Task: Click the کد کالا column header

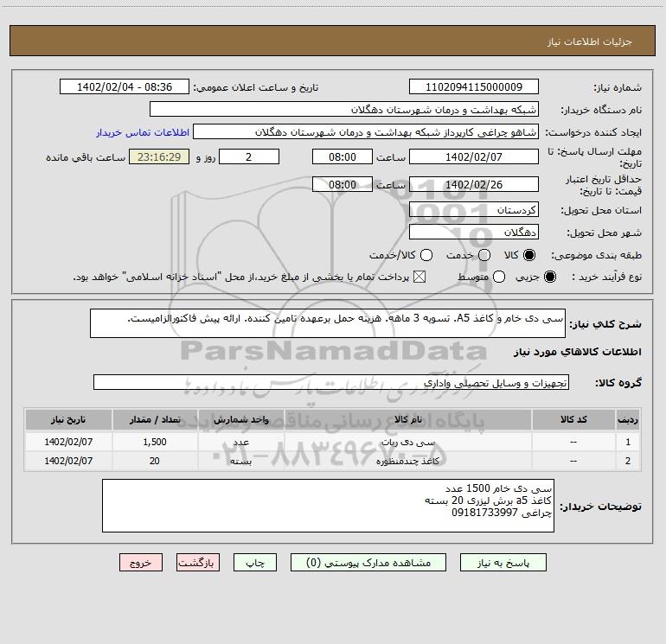Action: point(573,420)
